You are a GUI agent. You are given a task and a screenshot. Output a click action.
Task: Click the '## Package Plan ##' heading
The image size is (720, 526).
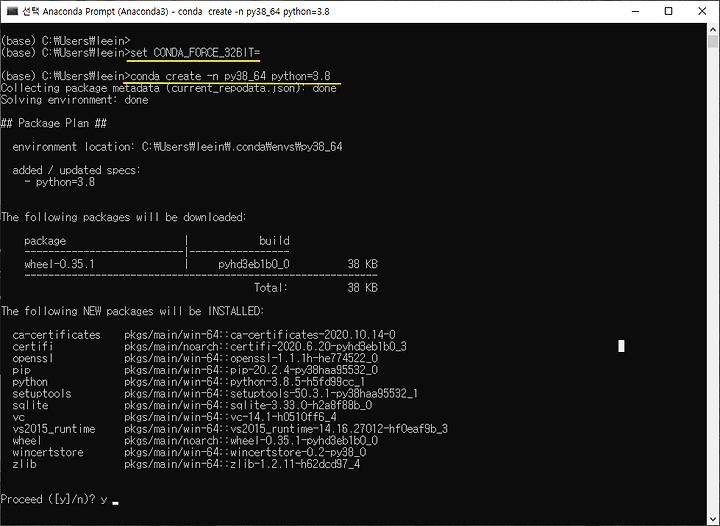pos(54,123)
